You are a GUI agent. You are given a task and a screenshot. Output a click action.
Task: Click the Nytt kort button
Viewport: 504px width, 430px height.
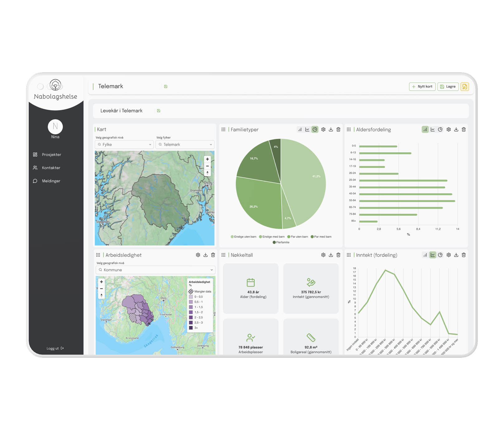click(x=422, y=87)
